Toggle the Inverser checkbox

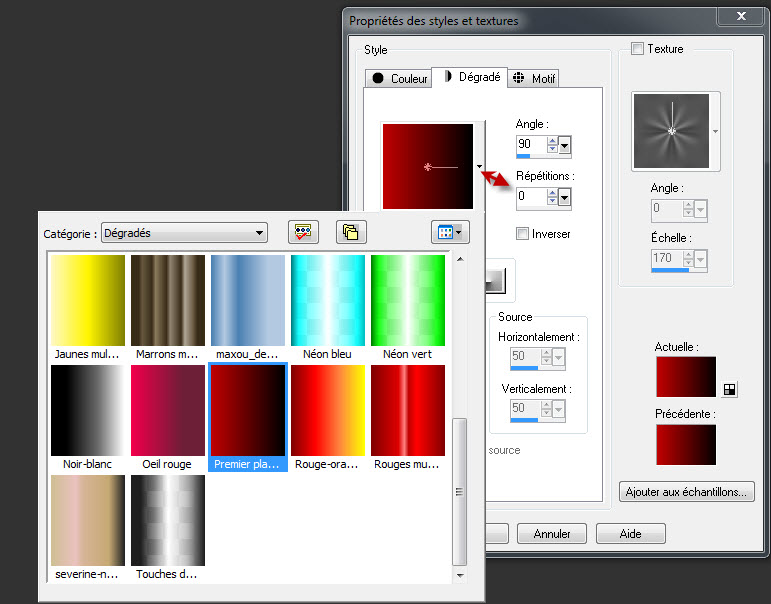pos(522,234)
